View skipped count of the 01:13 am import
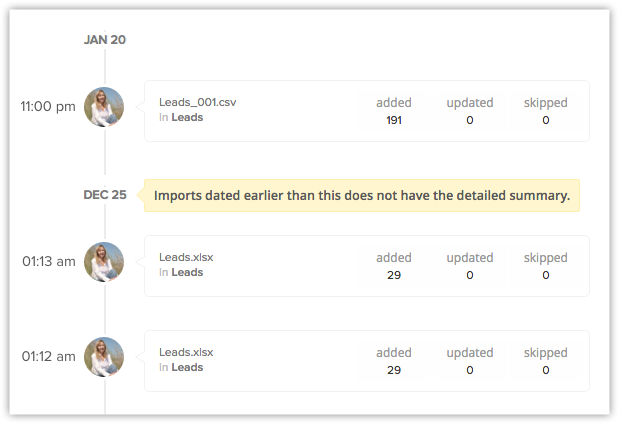The width and height of the screenshot is (619, 424). click(x=545, y=275)
